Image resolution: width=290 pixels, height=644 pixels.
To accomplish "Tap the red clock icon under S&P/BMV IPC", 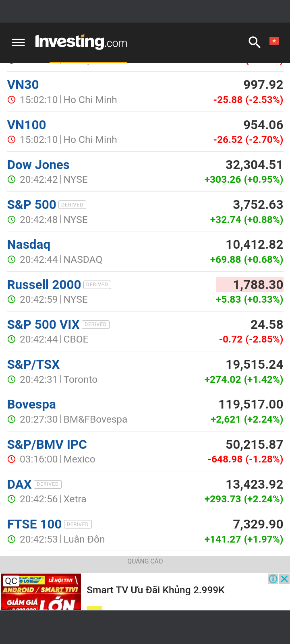I will [x=12, y=459].
